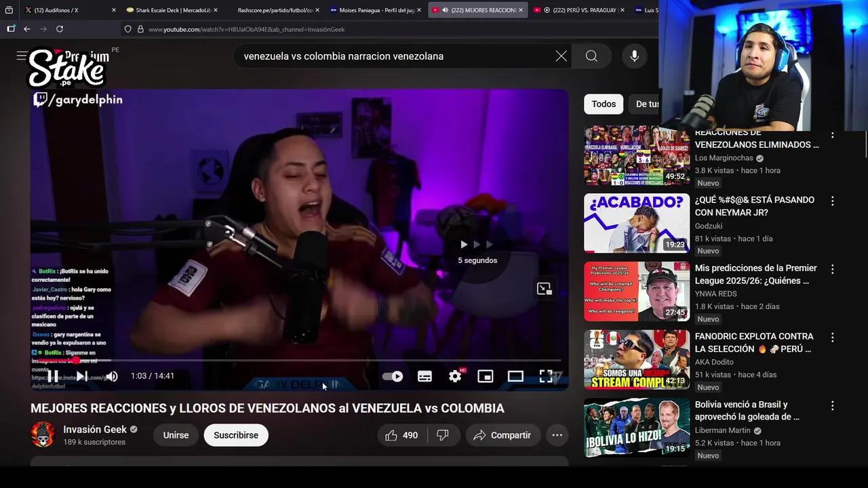Dislike the video
The image size is (868, 488).
[443, 435]
